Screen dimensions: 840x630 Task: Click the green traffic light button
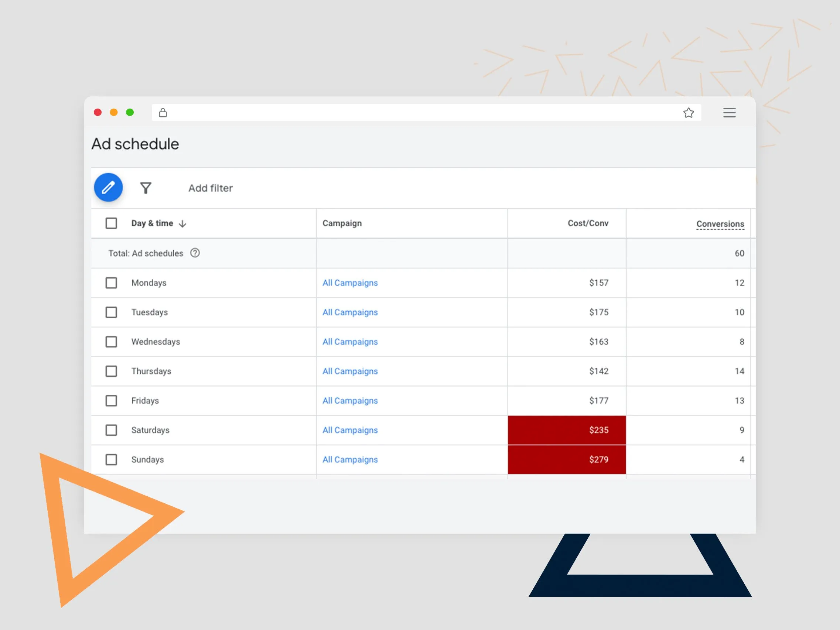click(x=130, y=112)
